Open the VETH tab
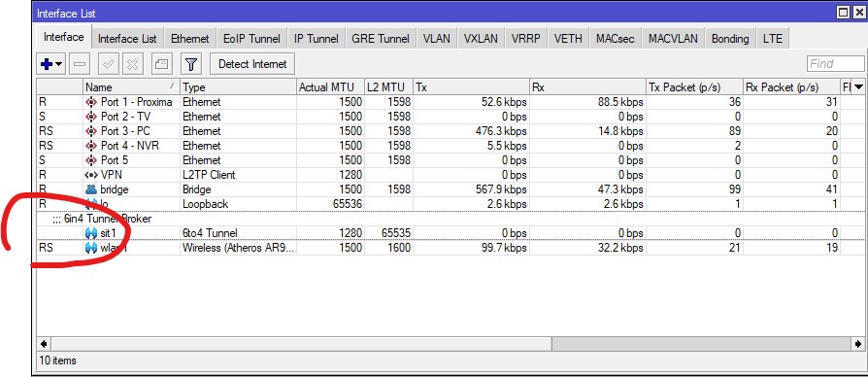The height and width of the screenshot is (377, 868). pyautogui.click(x=568, y=39)
